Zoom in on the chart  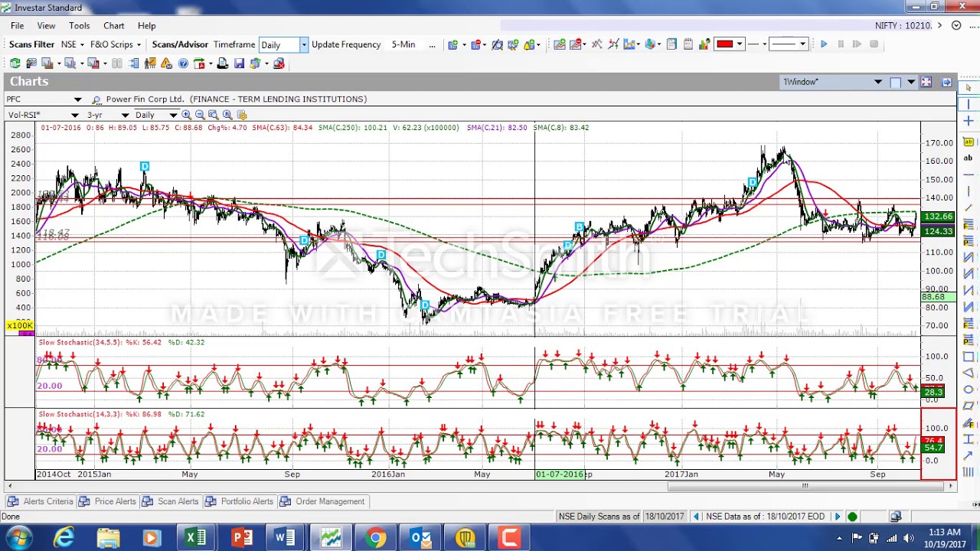pos(186,115)
